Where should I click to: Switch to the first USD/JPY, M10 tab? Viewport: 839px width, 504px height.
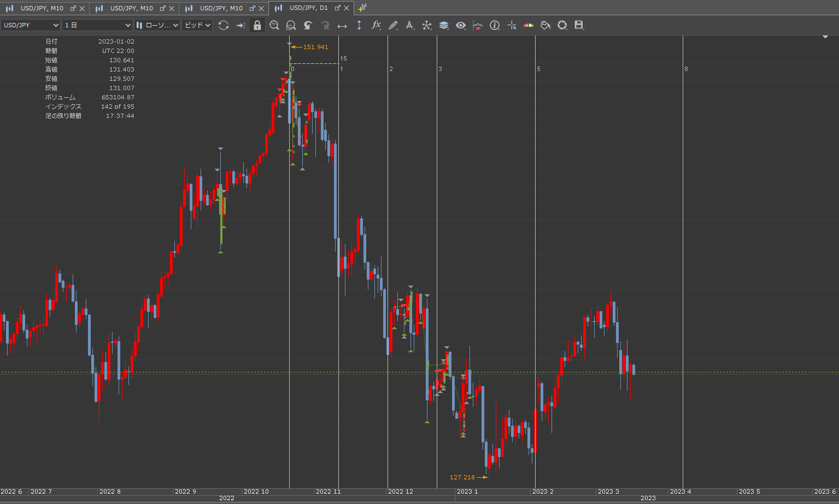pyautogui.click(x=42, y=8)
